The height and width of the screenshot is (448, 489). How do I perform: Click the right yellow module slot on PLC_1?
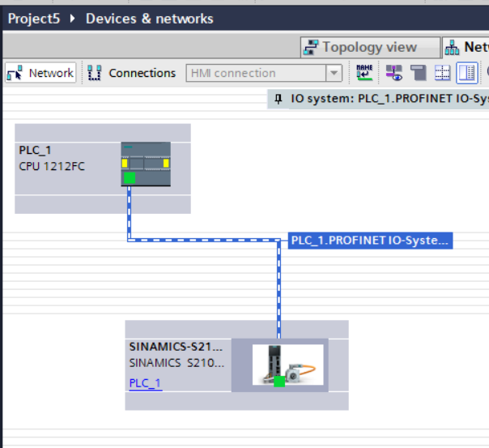click(x=166, y=163)
